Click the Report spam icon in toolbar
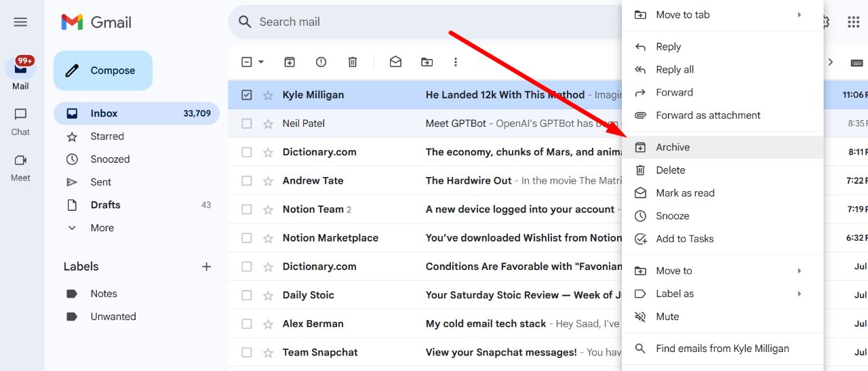The height and width of the screenshot is (371, 868). tap(321, 62)
